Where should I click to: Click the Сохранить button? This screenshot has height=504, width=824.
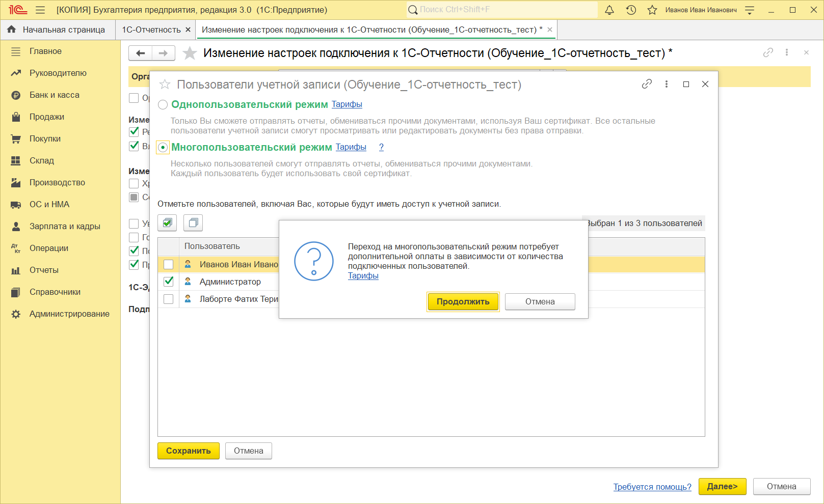[x=189, y=451]
